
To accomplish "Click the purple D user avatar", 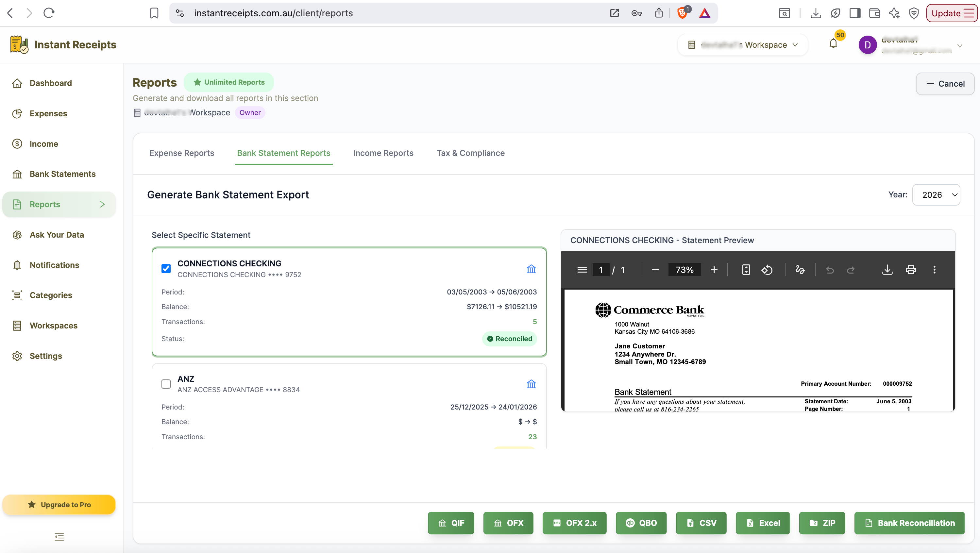I will tap(868, 45).
